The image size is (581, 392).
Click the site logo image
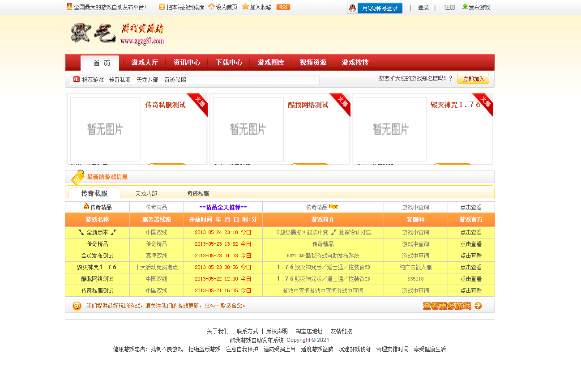click(117, 34)
